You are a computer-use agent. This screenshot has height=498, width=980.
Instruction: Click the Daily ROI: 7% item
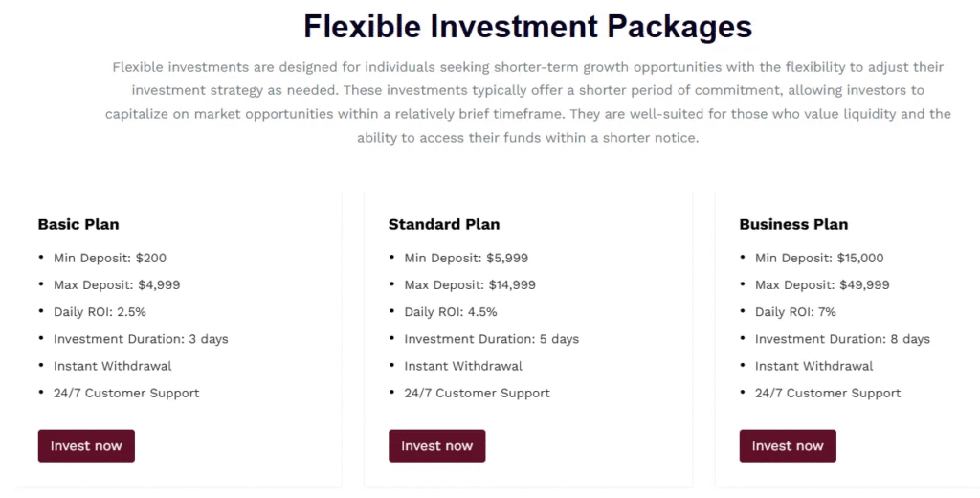(796, 311)
